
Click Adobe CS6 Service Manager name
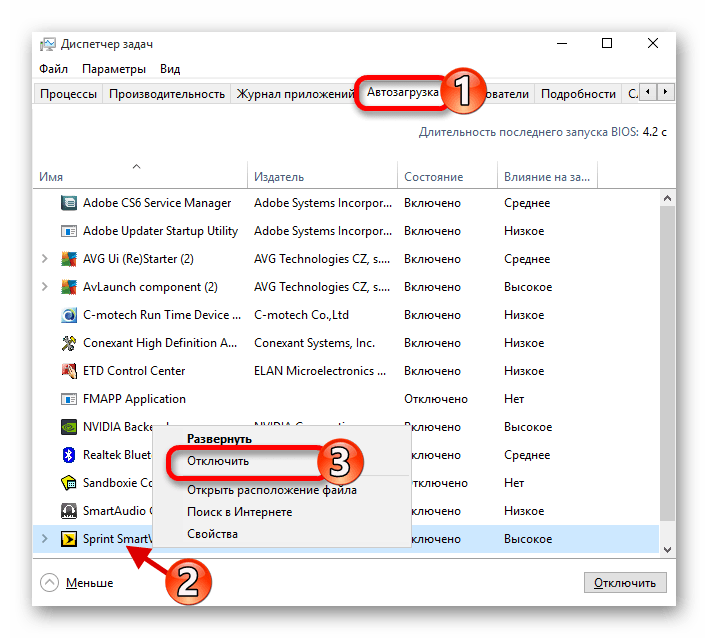coord(157,203)
